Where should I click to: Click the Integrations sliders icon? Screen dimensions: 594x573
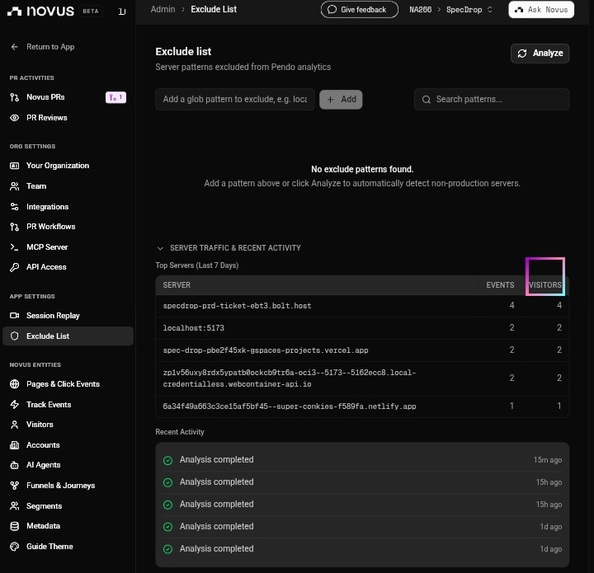[x=14, y=207]
